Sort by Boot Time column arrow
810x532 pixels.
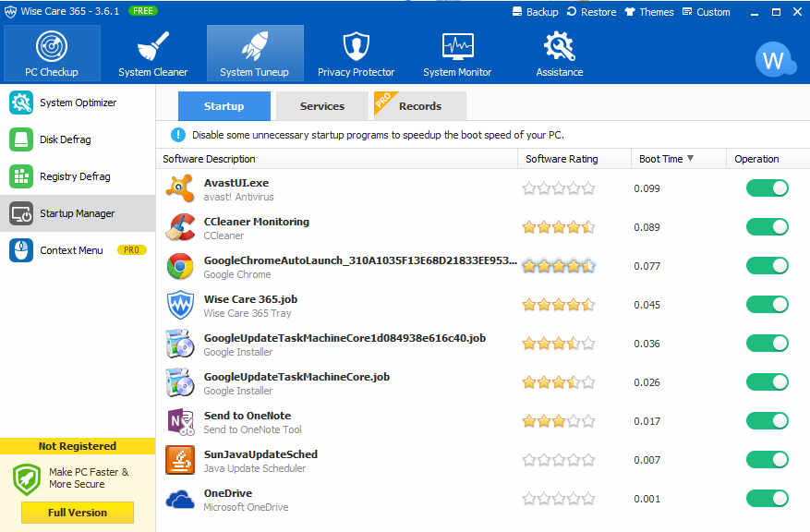click(x=690, y=158)
